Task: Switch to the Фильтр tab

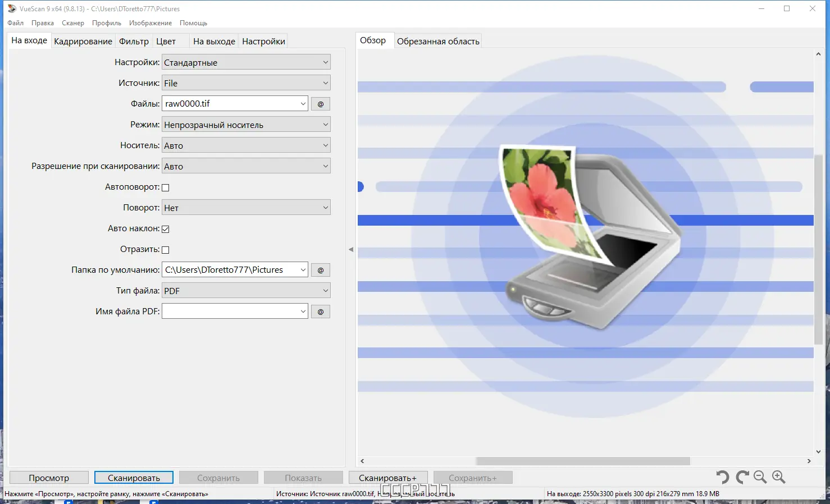Action: [x=134, y=42]
